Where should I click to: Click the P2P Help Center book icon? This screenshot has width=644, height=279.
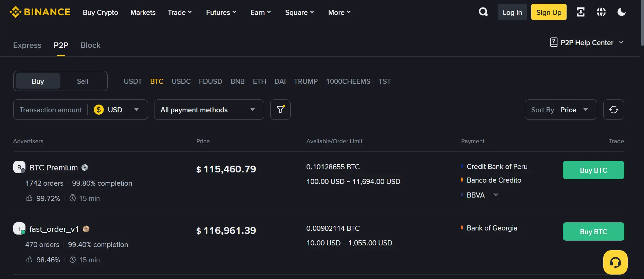point(553,42)
